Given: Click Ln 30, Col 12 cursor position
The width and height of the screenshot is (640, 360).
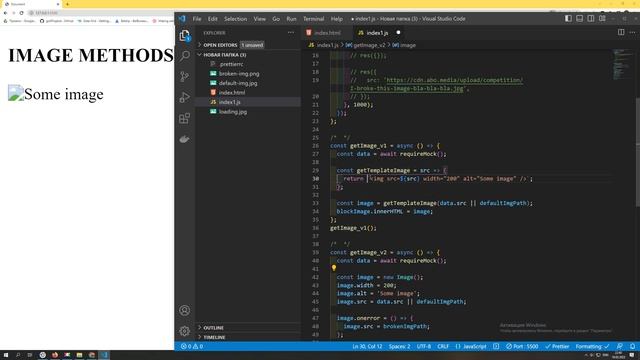Looking at the screenshot, I should coord(367,347).
